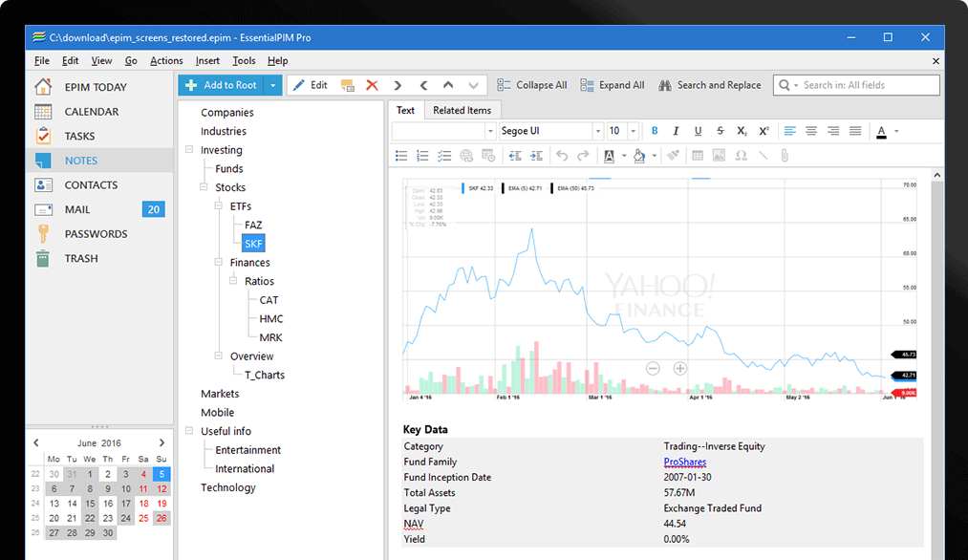Viewport: 968px width, 560px height.
Task: Collapse the Investing tree node
Action: [x=189, y=150]
